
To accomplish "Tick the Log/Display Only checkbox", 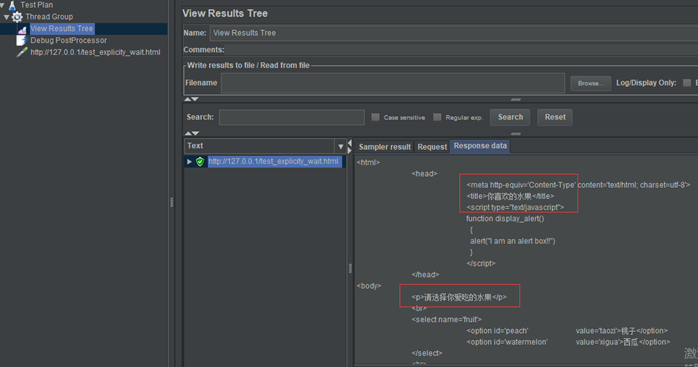I will coord(687,83).
